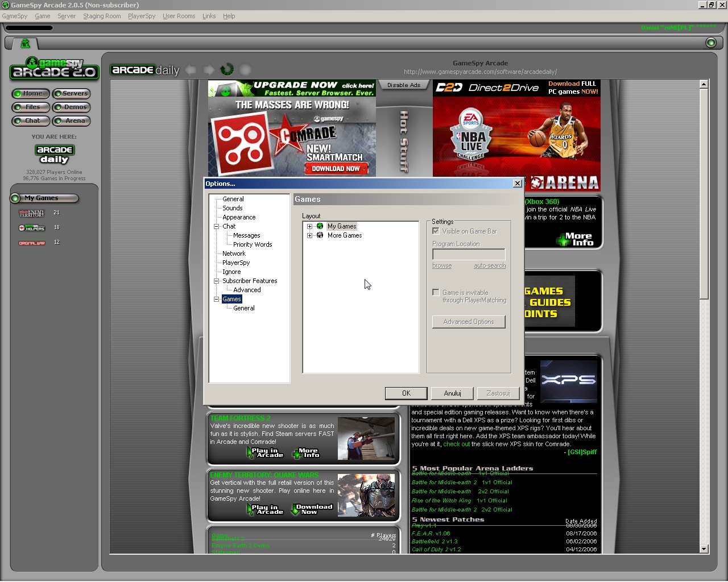Screen dimensions: 728x582
Task: Open the Comrade SmartMatch Download Now banner
Action: click(x=336, y=169)
